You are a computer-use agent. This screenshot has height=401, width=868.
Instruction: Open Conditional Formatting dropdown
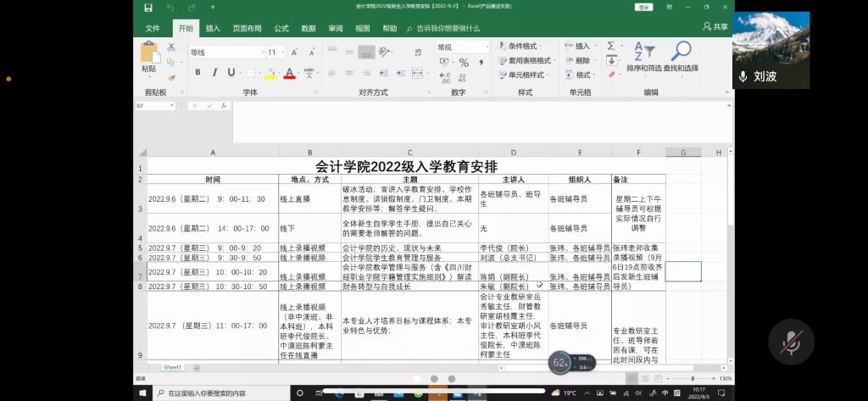tap(522, 47)
